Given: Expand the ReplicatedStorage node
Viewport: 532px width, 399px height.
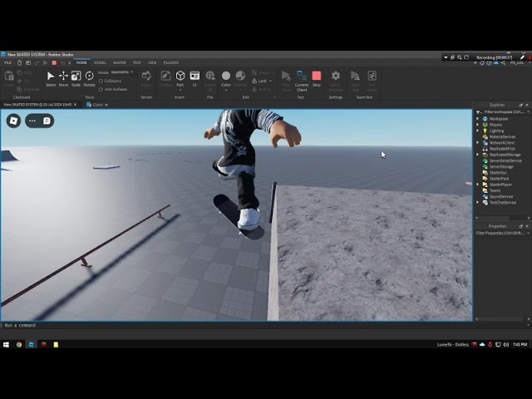Looking at the screenshot, I should click(x=478, y=155).
